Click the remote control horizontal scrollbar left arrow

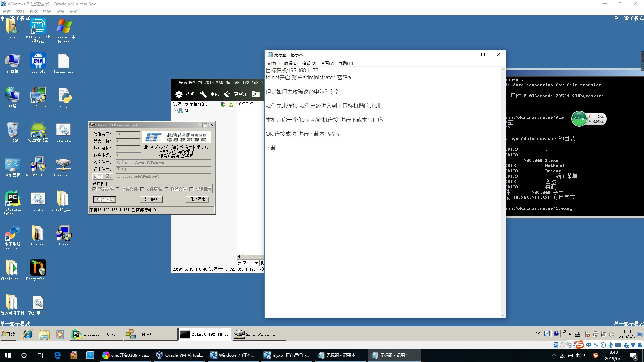pos(239,257)
